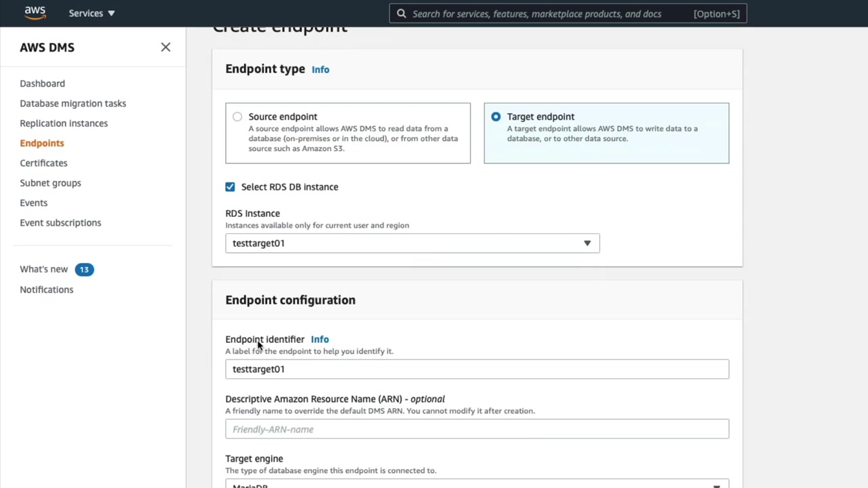The height and width of the screenshot is (488, 868).
Task: Expand the Services menu
Action: pos(92,14)
